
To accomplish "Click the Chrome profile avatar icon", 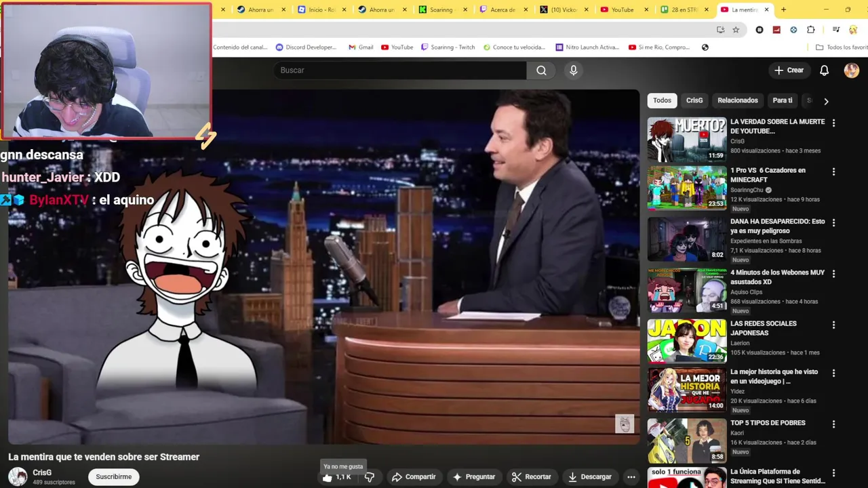I will (x=853, y=30).
